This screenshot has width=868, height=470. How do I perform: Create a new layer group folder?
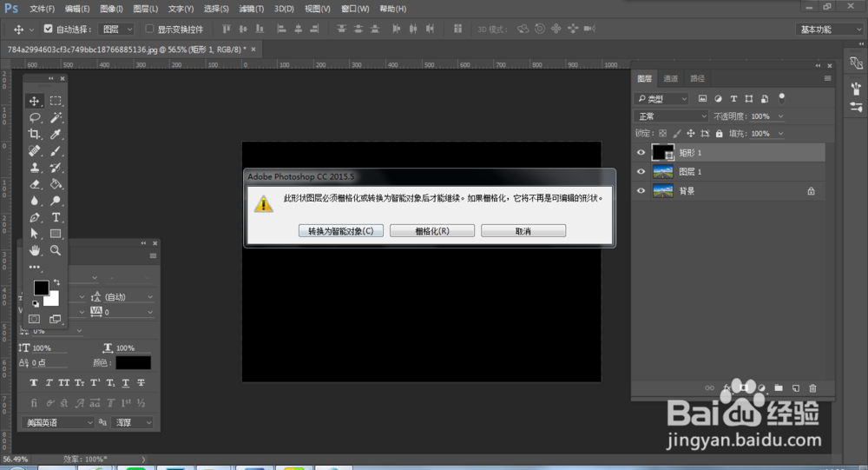[779, 388]
